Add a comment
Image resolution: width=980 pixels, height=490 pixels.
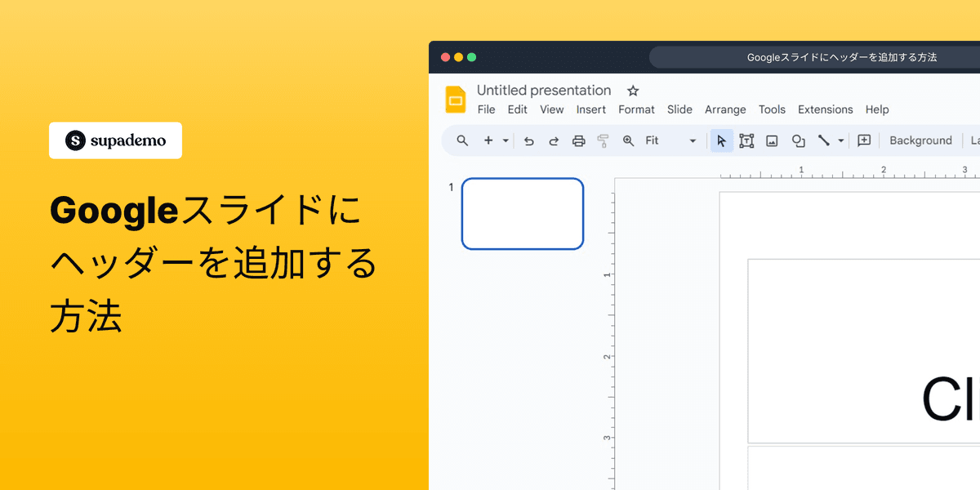(x=863, y=140)
